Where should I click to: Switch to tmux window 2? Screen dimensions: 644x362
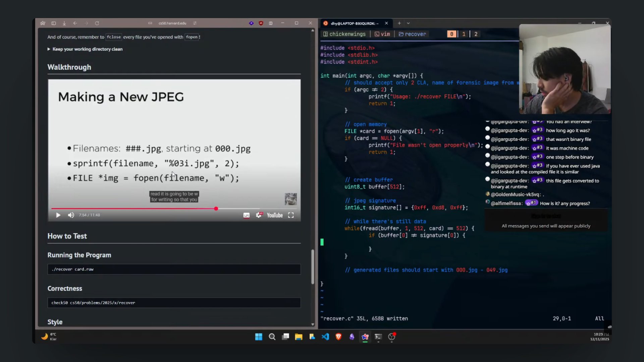point(476,34)
